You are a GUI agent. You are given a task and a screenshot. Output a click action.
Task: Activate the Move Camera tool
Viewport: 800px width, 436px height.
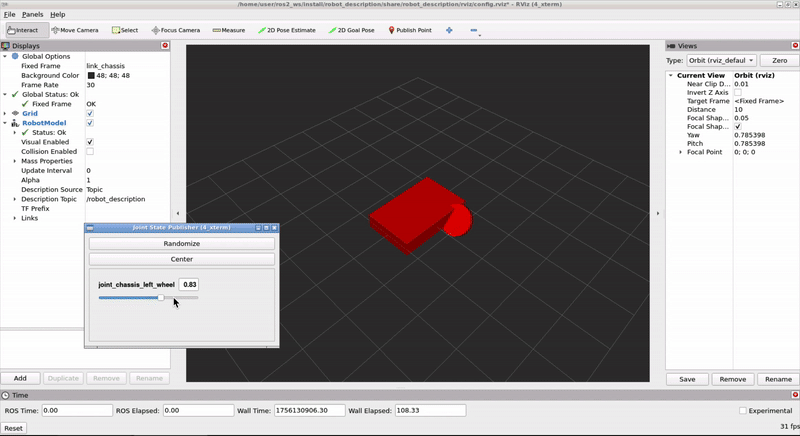click(x=75, y=30)
